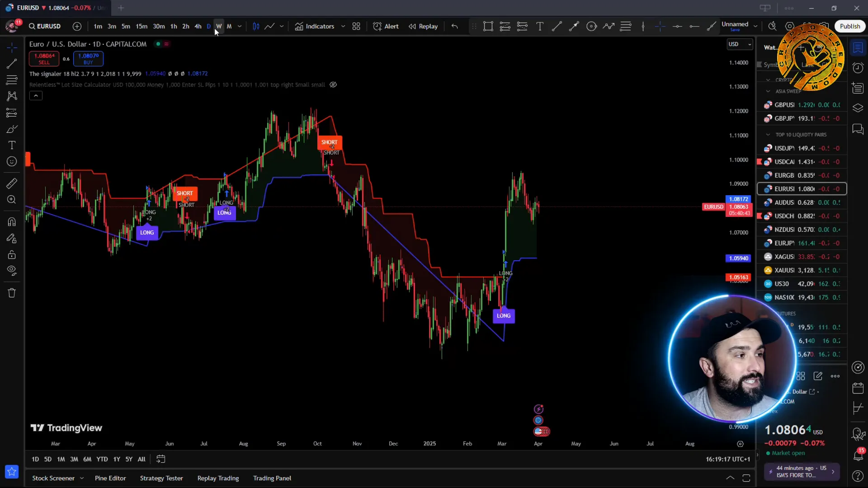Select GBPJPY in the watchlist

(x=802, y=118)
